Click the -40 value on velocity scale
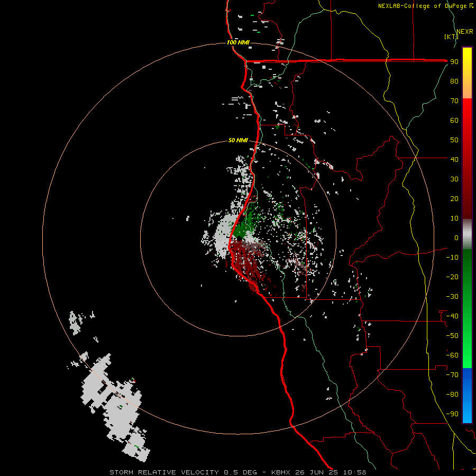Viewport: 476px width, 476px height. coord(452,316)
